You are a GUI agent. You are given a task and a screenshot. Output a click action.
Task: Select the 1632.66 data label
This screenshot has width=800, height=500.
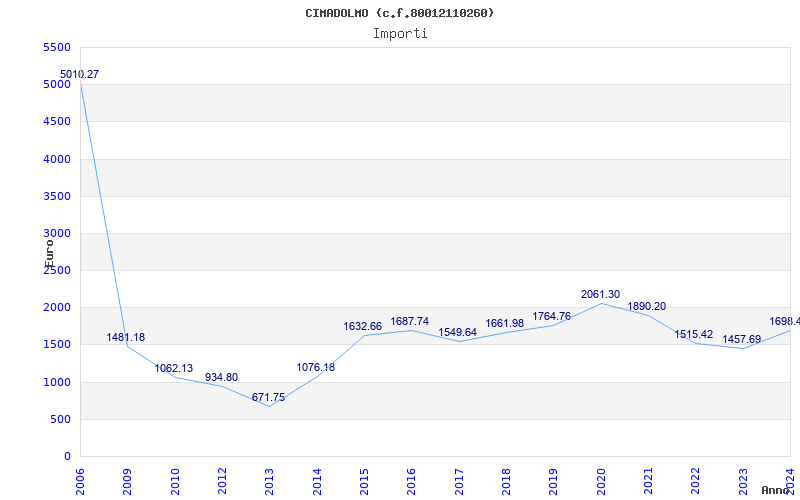(363, 327)
